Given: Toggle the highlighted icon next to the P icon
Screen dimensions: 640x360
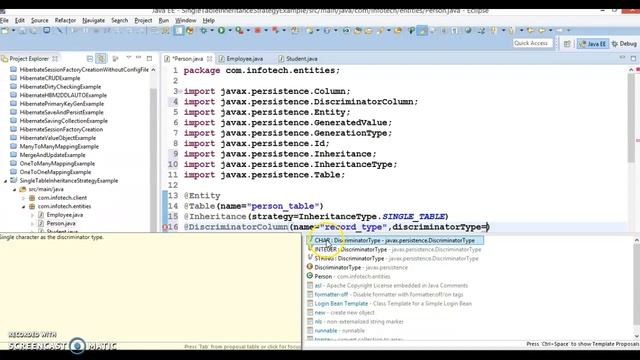Looking at the screenshot, I should pyautogui.click(x=422, y=31).
